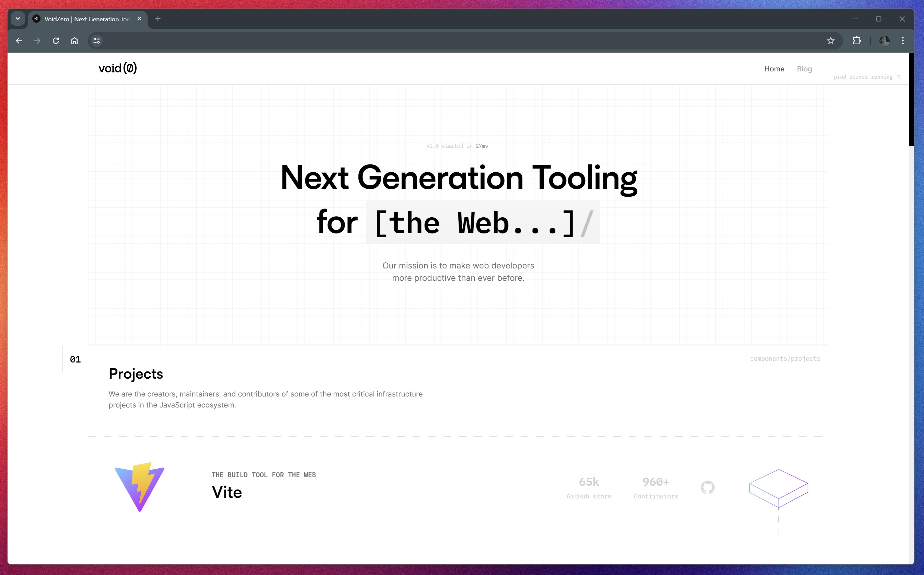Image resolution: width=924 pixels, height=575 pixels.
Task: Click the Vite project title
Action: coord(227,492)
